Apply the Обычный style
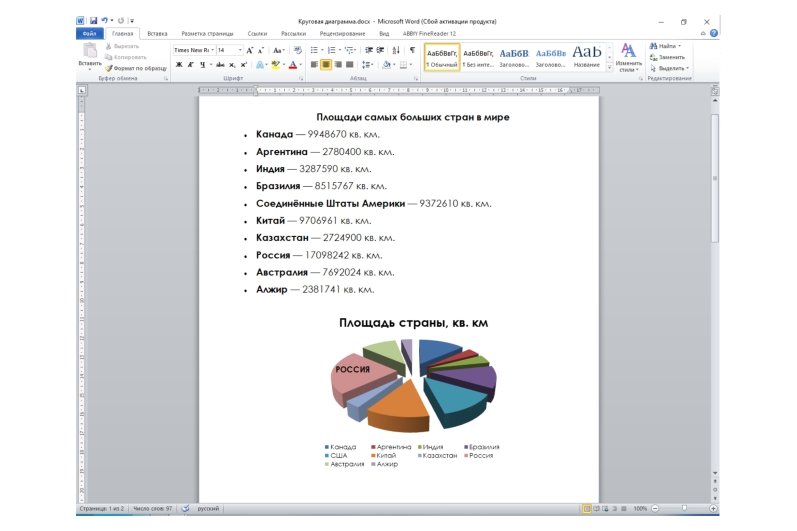This screenshot has height=531, width=797. (442, 57)
